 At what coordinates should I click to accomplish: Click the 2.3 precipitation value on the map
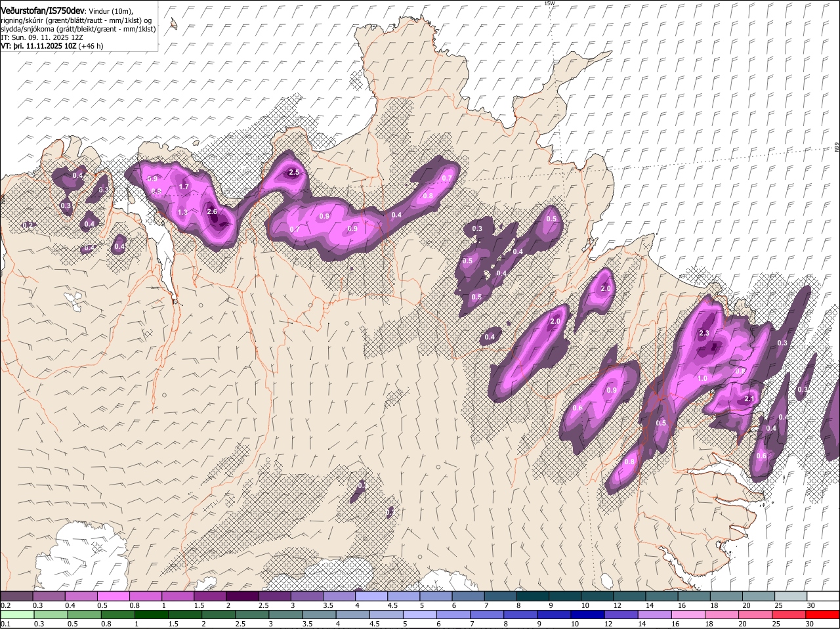click(x=704, y=334)
